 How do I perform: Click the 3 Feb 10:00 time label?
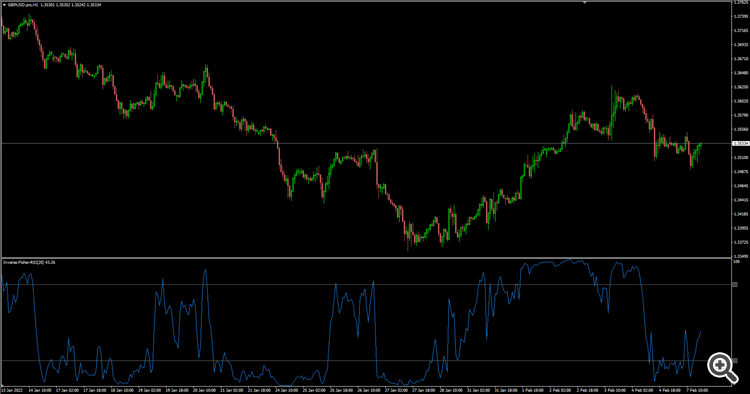point(614,391)
